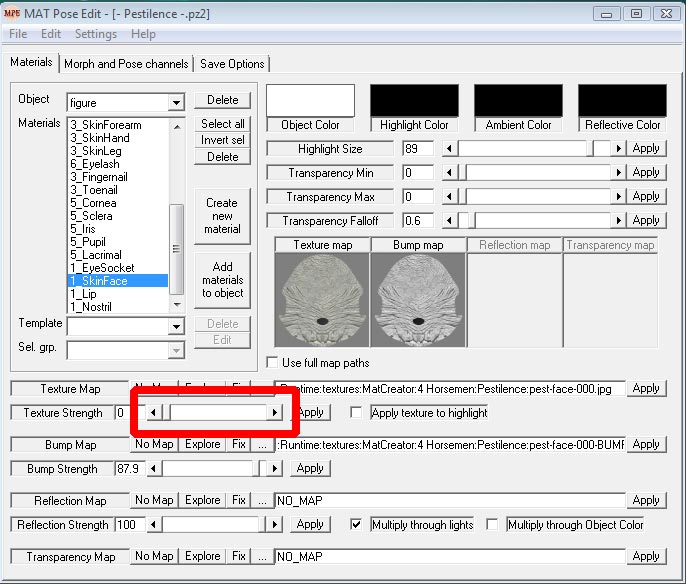Viewport: 686px width, 584px height.
Task: Switch to Morph and Pose channels tab
Action: pos(126,64)
